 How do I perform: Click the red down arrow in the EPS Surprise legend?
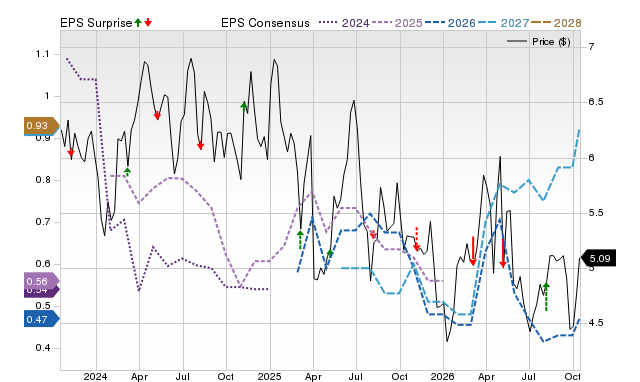pos(148,22)
